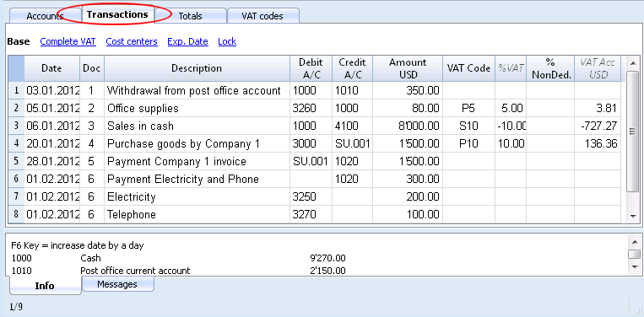Open the Exp. Date view
The height and width of the screenshot is (317, 644).
(187, 41)
